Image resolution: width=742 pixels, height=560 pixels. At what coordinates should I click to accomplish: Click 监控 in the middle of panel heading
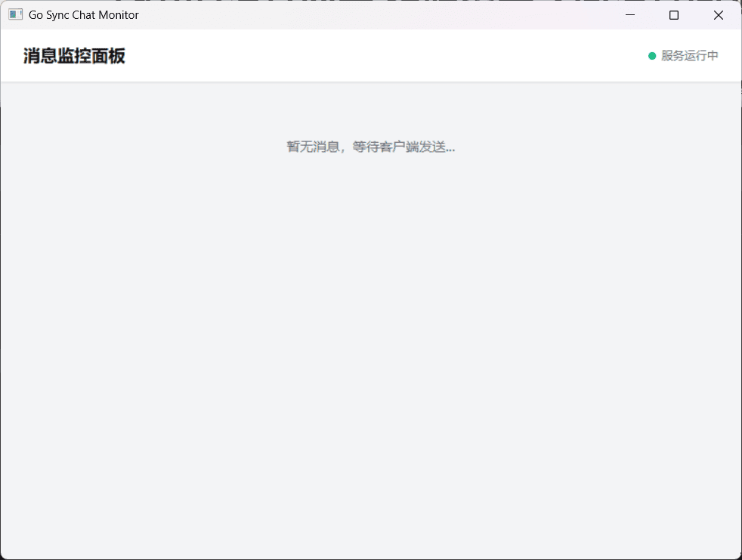[74, 56]
